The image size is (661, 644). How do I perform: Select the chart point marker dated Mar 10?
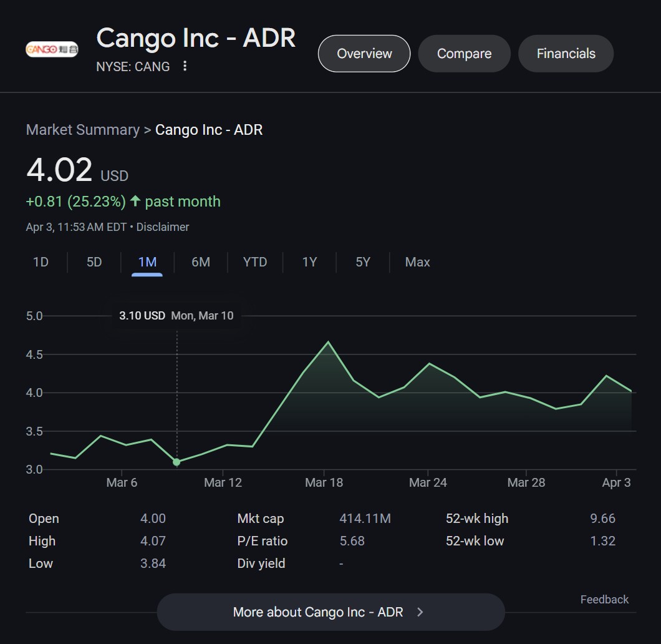tap(176, 462)
